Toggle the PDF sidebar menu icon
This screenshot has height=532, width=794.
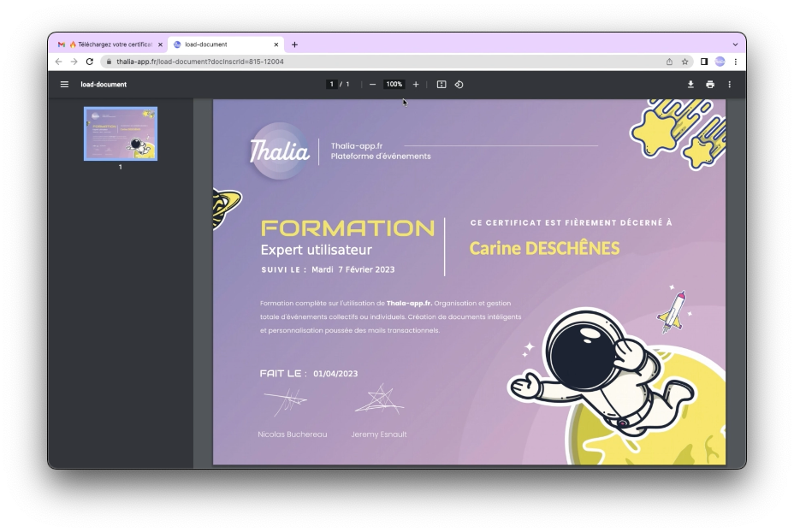[64, 85]
